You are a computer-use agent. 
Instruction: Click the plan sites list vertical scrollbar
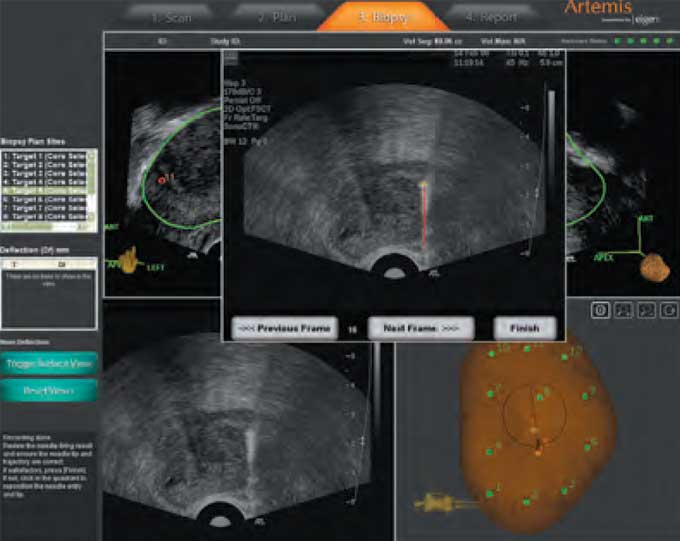click(x=92, y=187)
